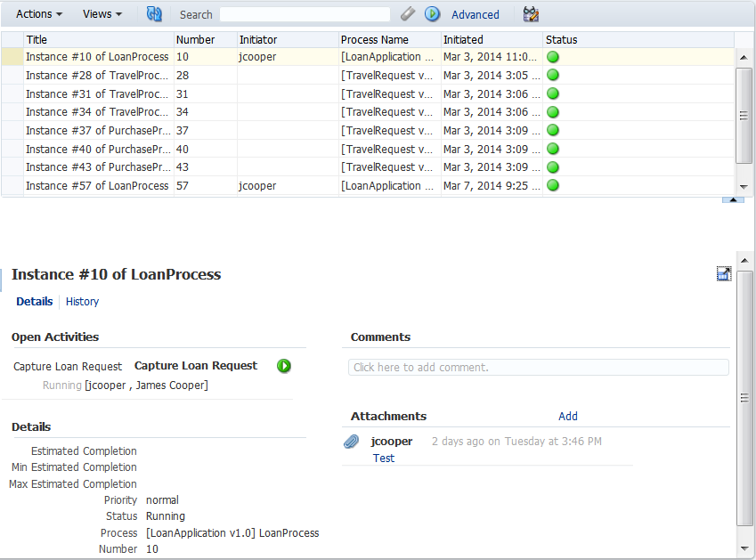Click in the Search text field
756x560 pixels.
point(305,14)
